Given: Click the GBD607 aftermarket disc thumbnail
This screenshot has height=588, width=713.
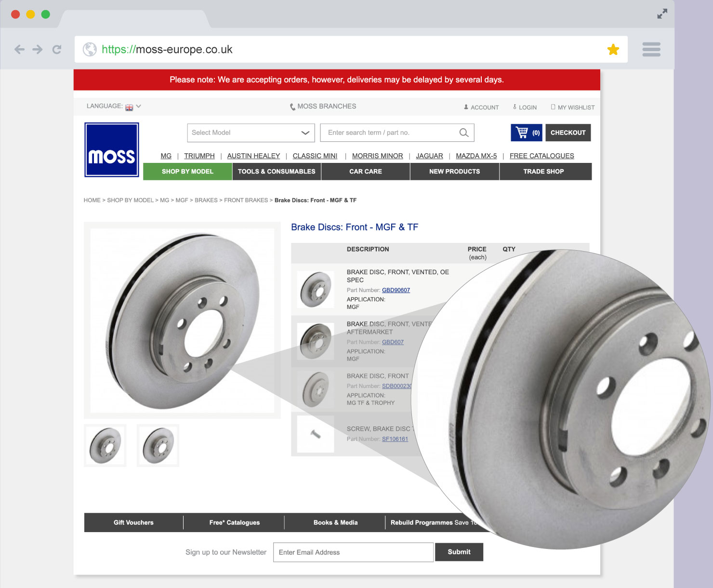Looking at the screenshot, I should point(316,341).
